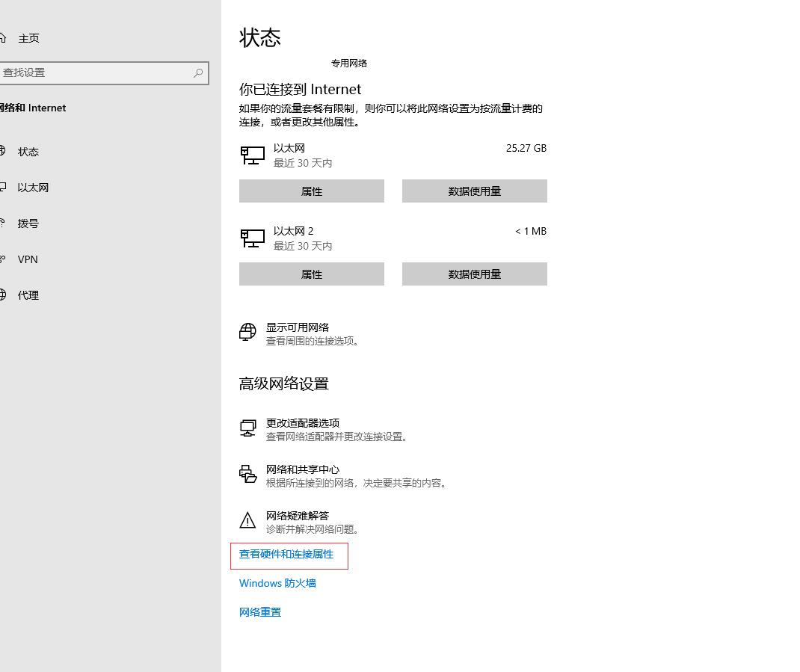This screenshot has width=800, height=672.
Task: Open the 查看硬件和连接属性 link
Action: pyautogui.click(x=286, y=555)
